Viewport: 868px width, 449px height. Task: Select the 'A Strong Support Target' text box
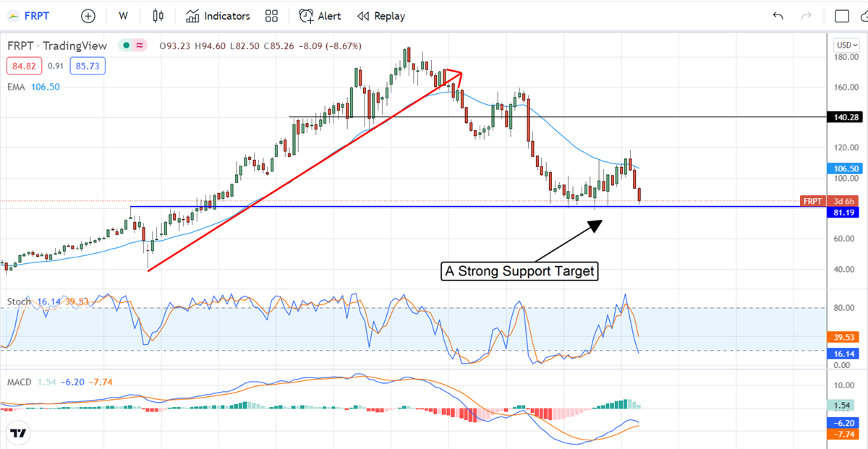(520, 272)
